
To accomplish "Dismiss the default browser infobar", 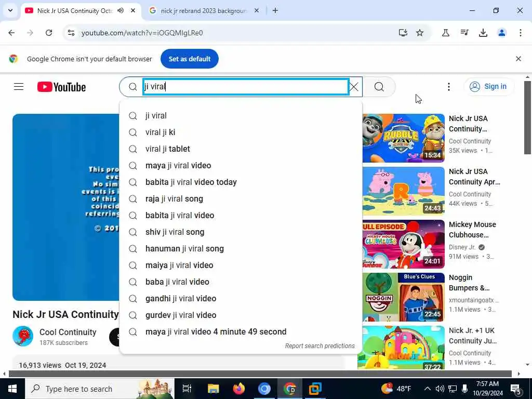I will click(x=518, y=59).
